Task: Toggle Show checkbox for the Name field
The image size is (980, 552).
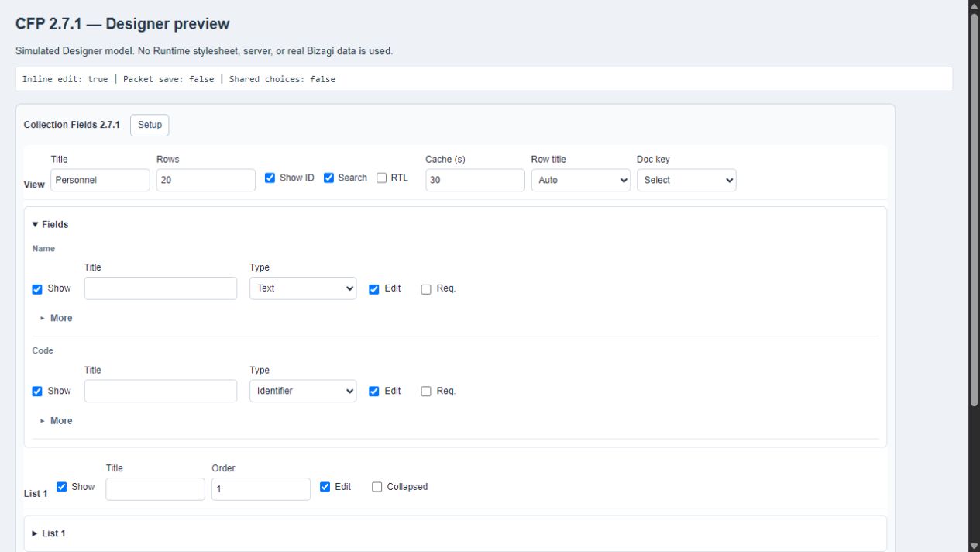Action: tap(37, 289)
